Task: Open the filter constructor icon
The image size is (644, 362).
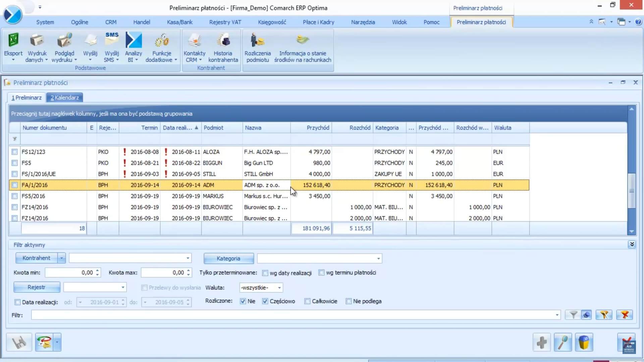Action: (604, 315)
